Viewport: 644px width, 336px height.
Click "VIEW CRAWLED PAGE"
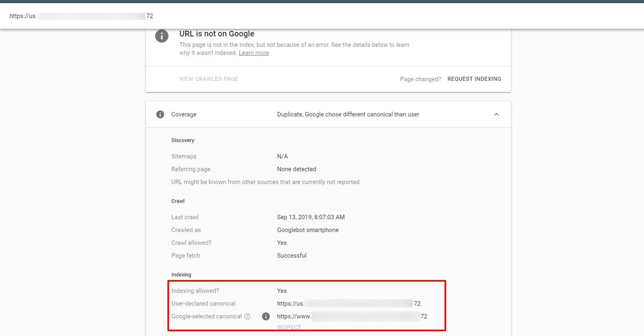coord(208,78)
